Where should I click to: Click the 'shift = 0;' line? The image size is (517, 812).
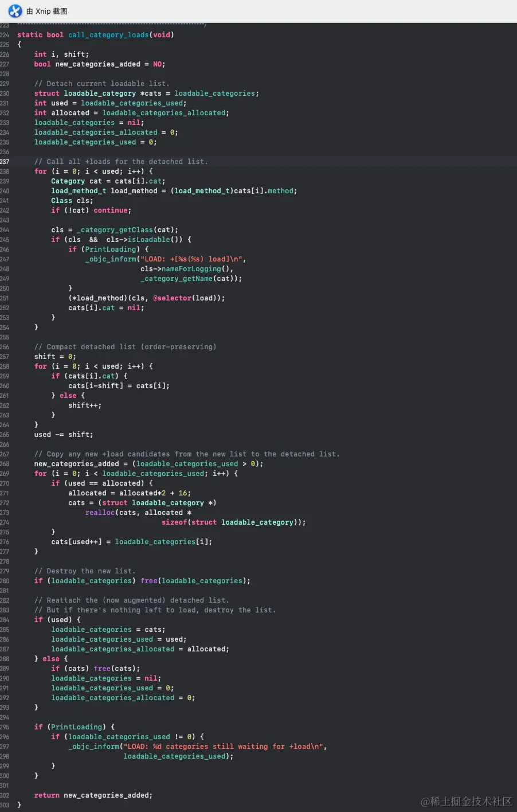(x=55, y=357)
